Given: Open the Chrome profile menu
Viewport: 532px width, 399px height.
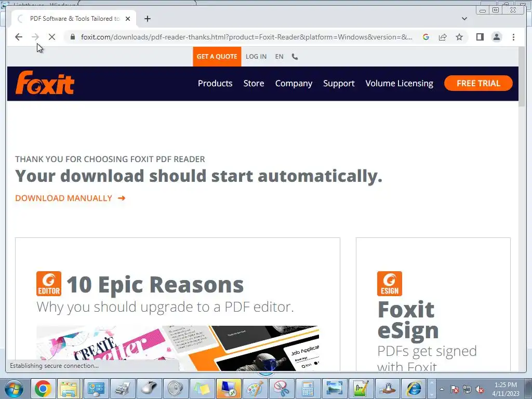Looking at the screenshot, I should click(496, 37).
